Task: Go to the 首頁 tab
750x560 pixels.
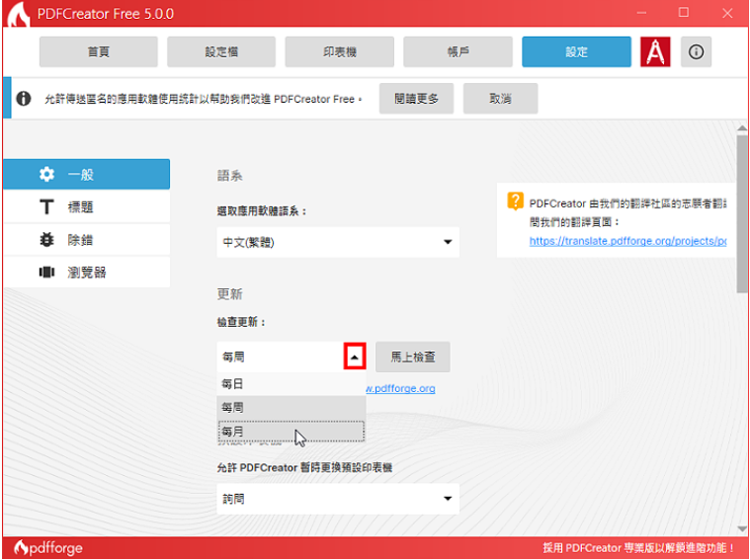Action: coord(99,51)
